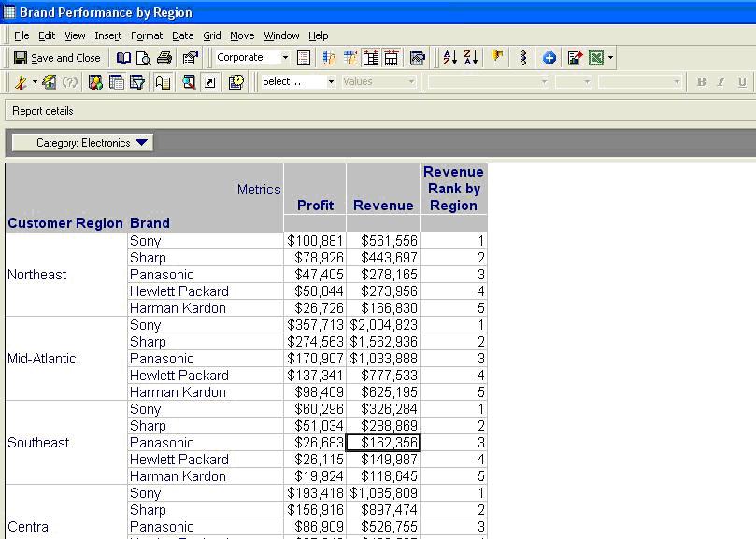This screenshot has height=539, width=756.
Task: Click the blue plus insert-object icon
Action: pyautogui.click(x=549, y=58)
